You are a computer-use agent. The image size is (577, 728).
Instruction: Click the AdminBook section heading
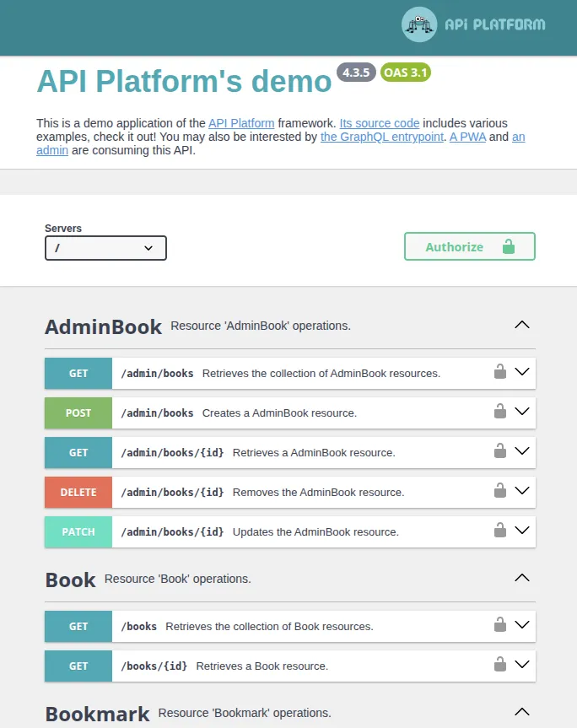(104, 326)
